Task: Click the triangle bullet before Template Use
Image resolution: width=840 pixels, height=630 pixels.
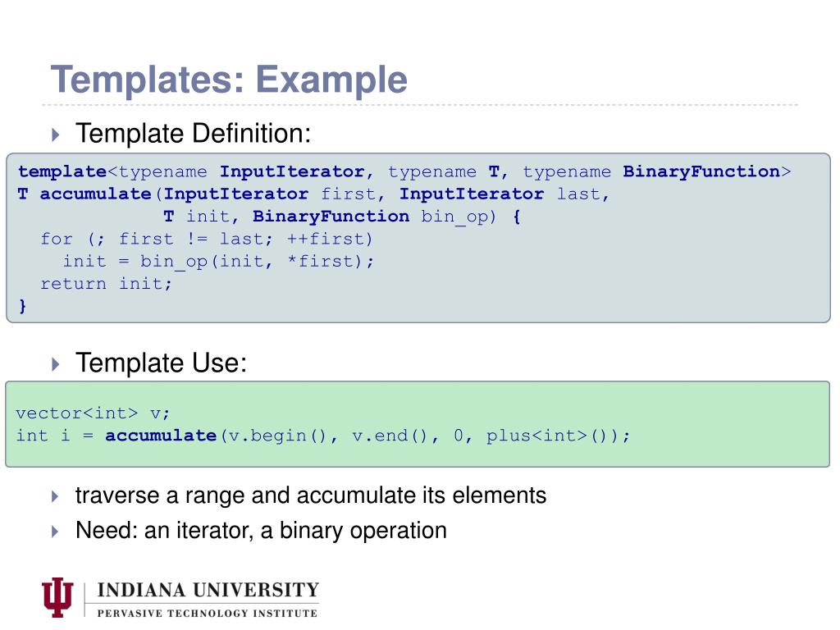Action: click(55, 364)
